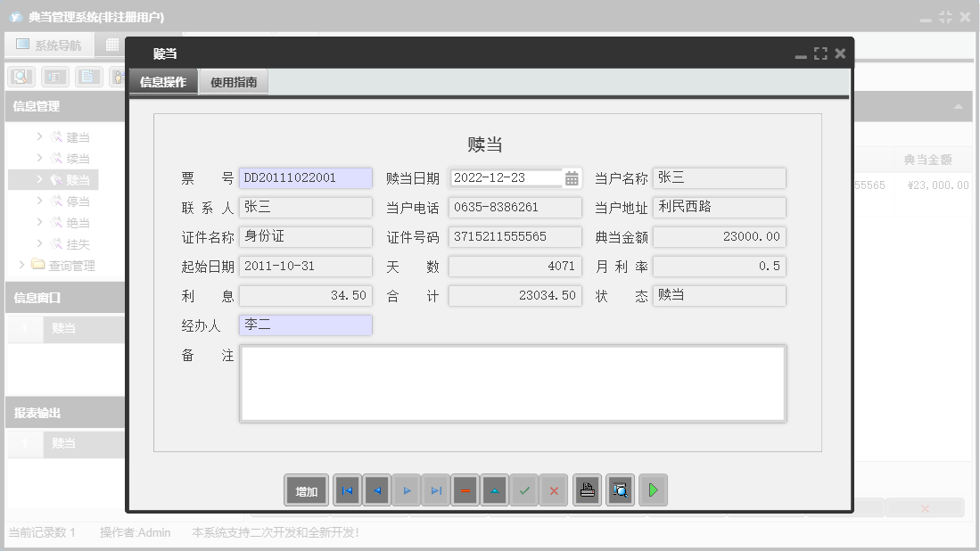Save changes with the green checkmark
The height and width of the screenshot is (551, 980).
coord(524,490)
